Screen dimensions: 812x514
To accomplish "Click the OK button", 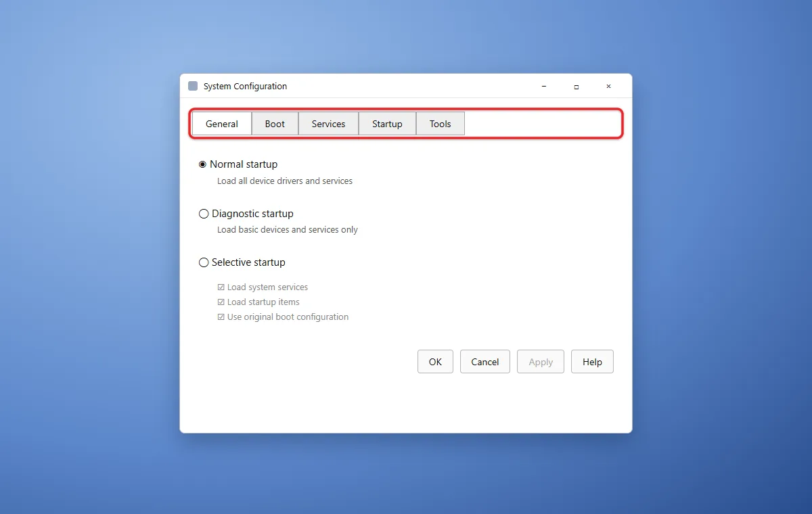I will [435, 362].
